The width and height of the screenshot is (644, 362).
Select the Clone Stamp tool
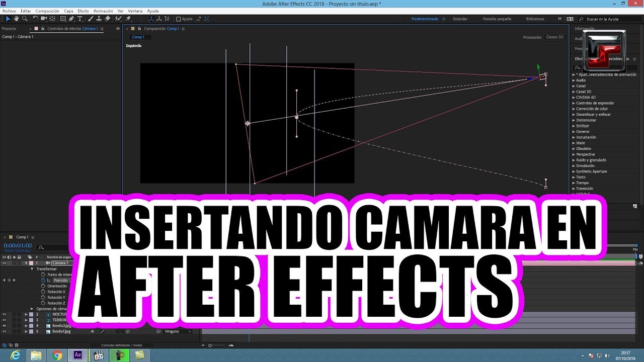99,19
